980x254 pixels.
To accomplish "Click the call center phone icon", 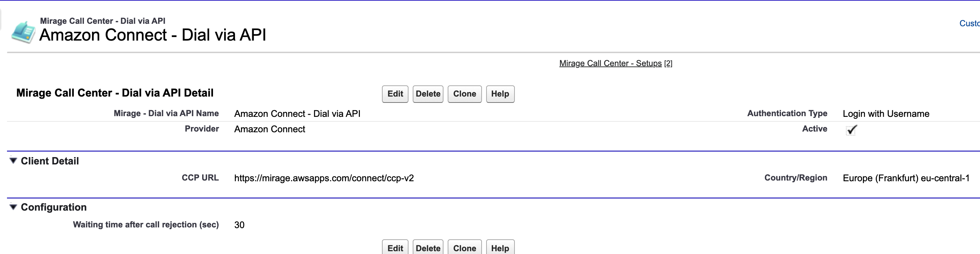I will 23,33.
